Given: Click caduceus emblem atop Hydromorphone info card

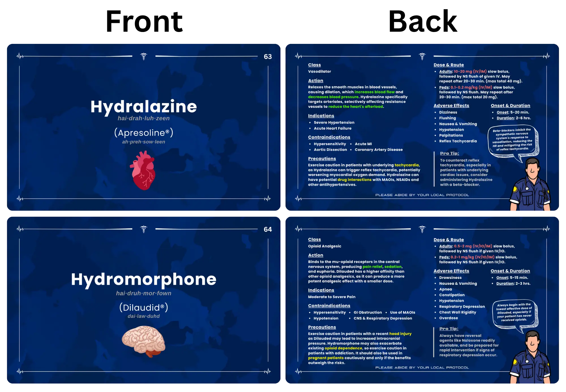Looking at the screenshot, I should (422, 229).
